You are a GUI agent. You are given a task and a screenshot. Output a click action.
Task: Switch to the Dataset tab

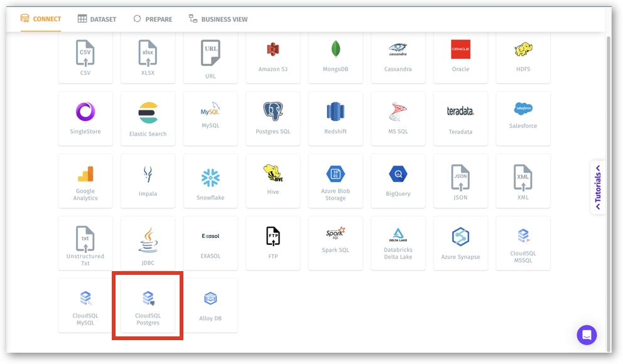tap(97, 19)
